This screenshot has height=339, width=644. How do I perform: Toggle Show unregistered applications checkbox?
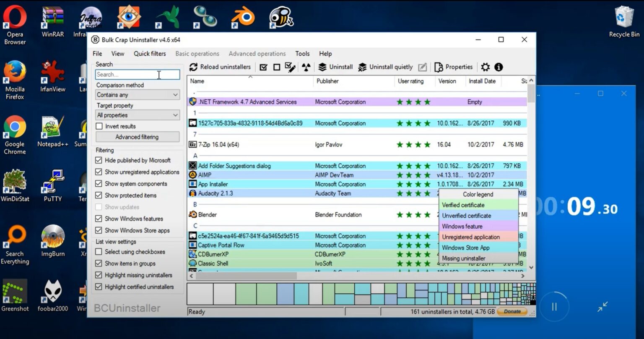99,172
